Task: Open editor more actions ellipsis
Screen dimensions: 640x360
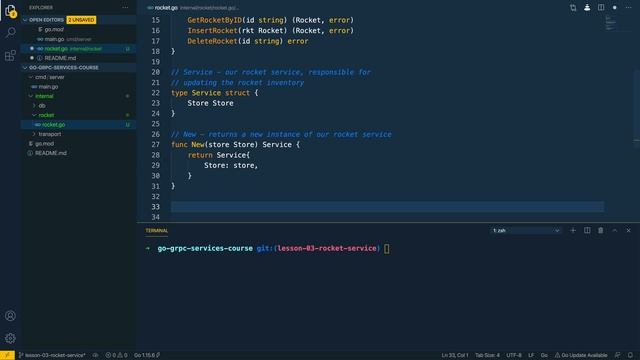Action: 629,7
